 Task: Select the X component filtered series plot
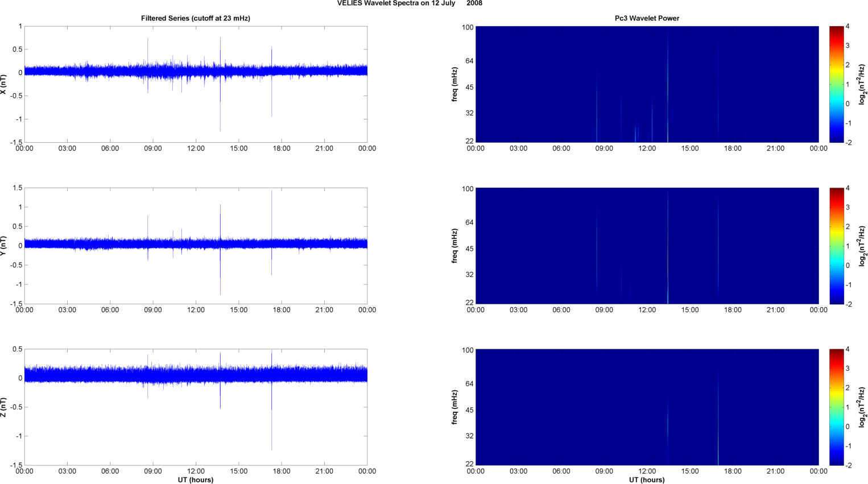(196, 84)
